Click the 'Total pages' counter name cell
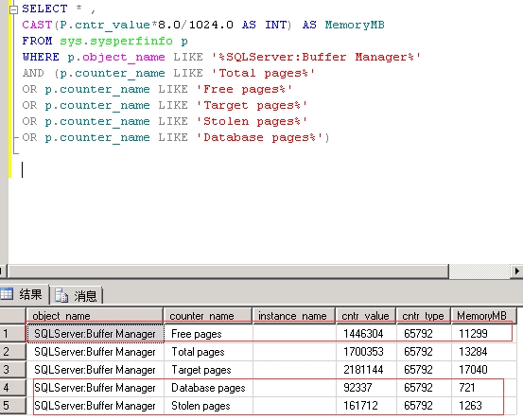 pyautogui.click(x=208, y=352)
